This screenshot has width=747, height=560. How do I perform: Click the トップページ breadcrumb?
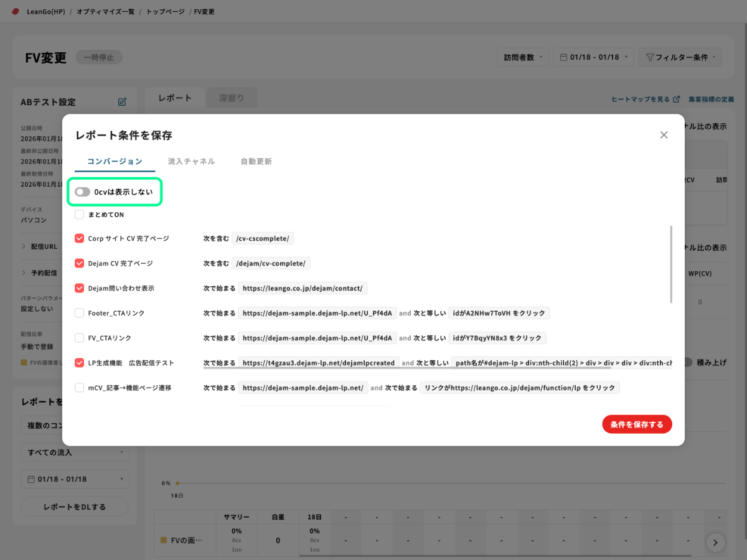coord(165,12)
